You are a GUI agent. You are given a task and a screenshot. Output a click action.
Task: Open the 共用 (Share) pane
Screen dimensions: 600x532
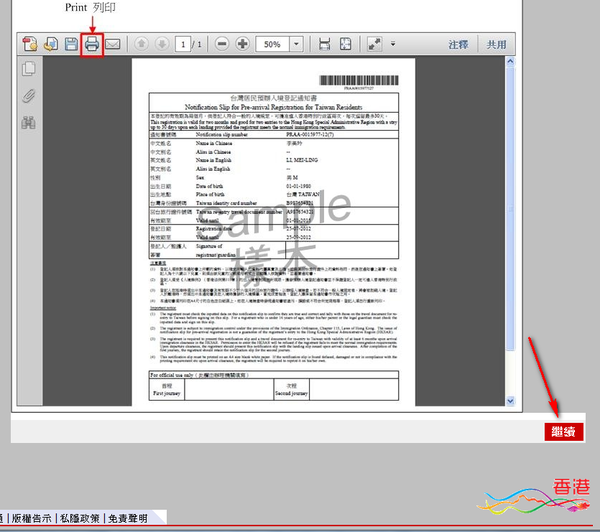pyautogui.click(x=496, y=45)
